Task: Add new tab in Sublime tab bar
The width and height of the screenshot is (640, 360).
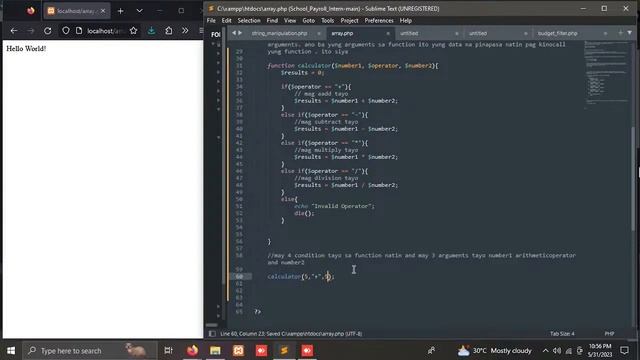Action: (x=620, y=33)
